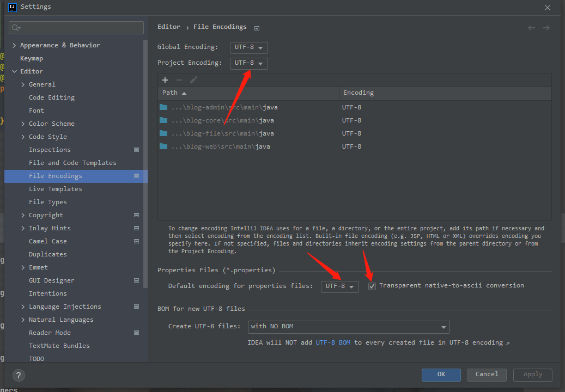565x392 pixels.
Task: Click the OK button
Action: pos(441,375)
